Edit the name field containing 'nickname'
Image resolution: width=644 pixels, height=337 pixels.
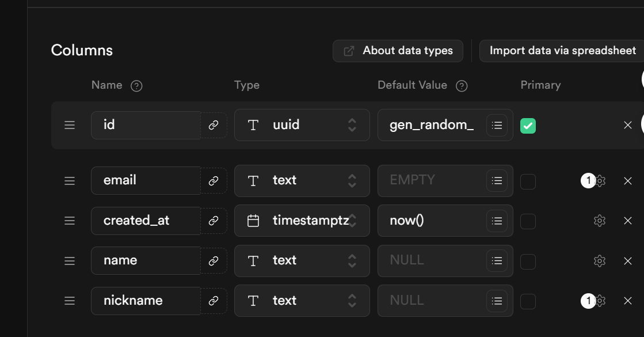coord(145,301)
